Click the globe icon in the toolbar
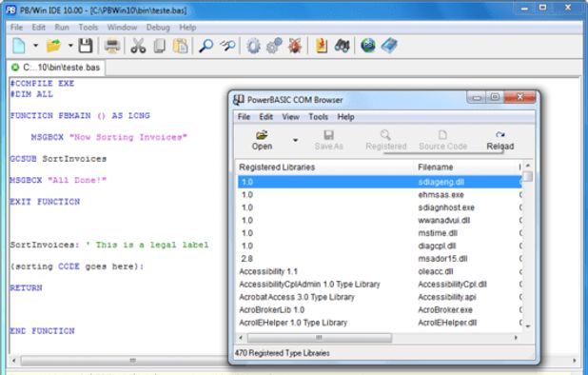The height and width of the screenshot is (375, 588). coord(368,46)
